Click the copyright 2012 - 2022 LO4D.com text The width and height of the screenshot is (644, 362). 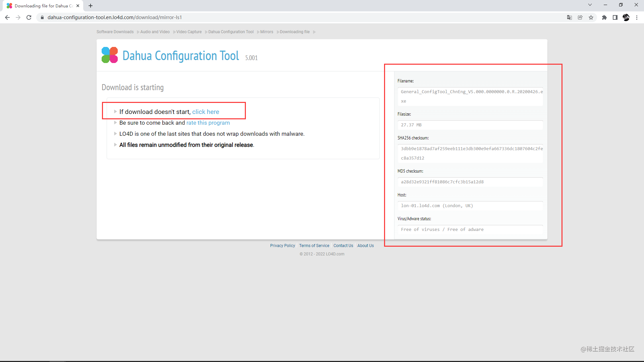[x=322, y=254]
